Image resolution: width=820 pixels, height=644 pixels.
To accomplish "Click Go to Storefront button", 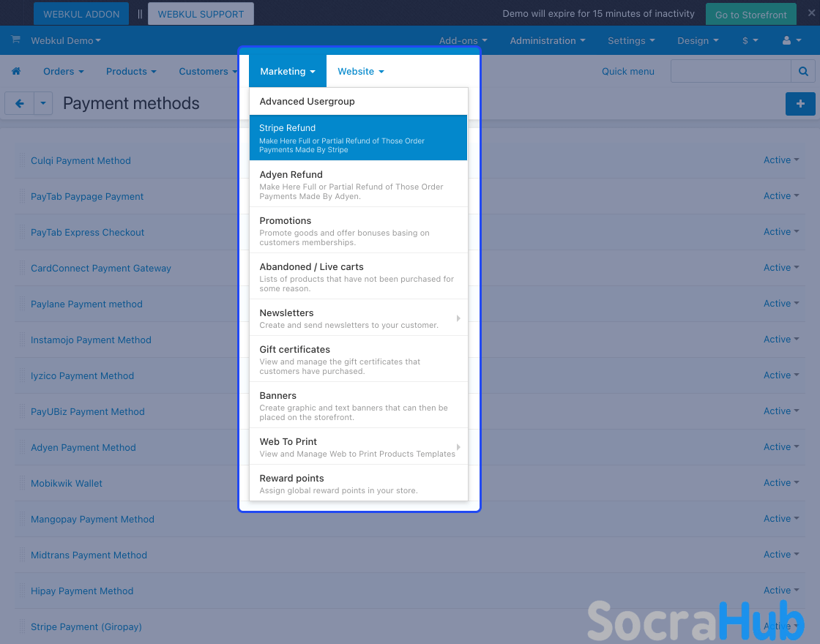I will click(x=751, y=15).
